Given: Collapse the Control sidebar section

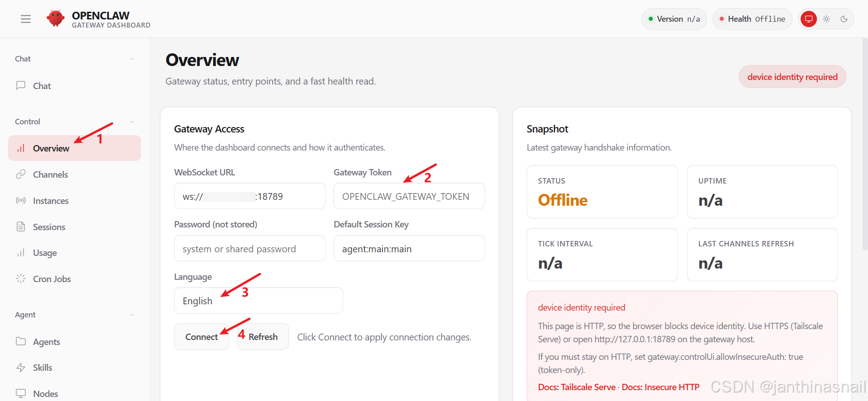Looking at the screenshot, I should [132, 122].
